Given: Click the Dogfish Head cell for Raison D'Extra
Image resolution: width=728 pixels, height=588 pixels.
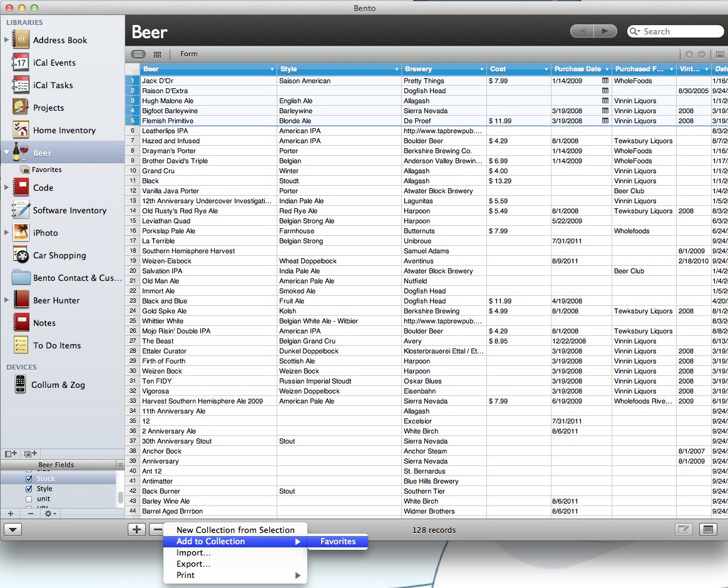Looking at the screenshot, I should (x=444, y=91).
